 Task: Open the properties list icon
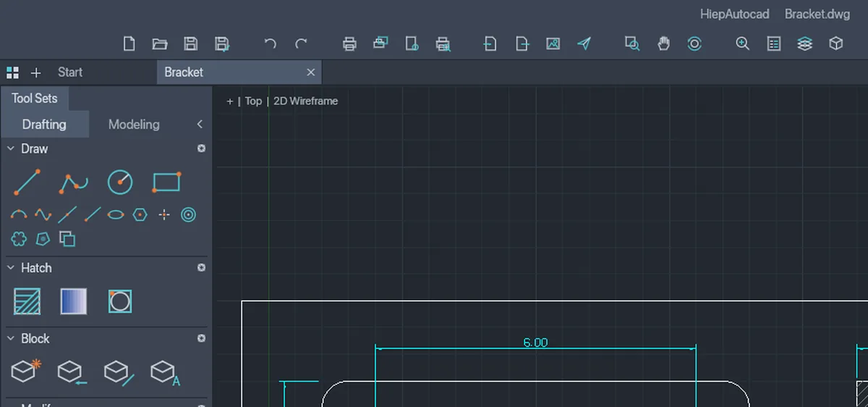click(x=774, y=43)
